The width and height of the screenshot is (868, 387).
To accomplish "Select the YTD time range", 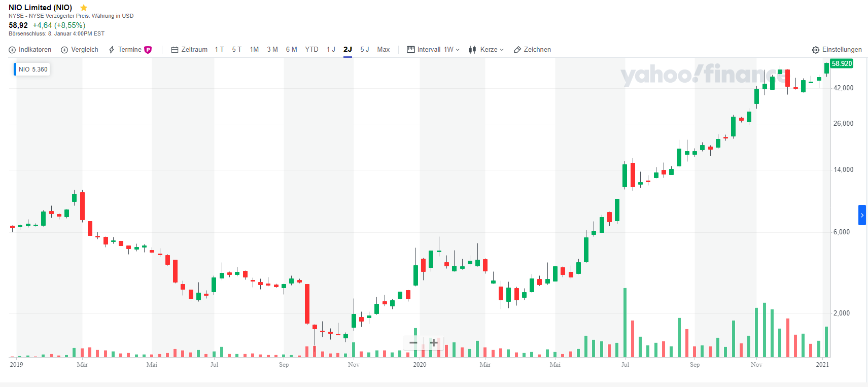I will (311, 50).
